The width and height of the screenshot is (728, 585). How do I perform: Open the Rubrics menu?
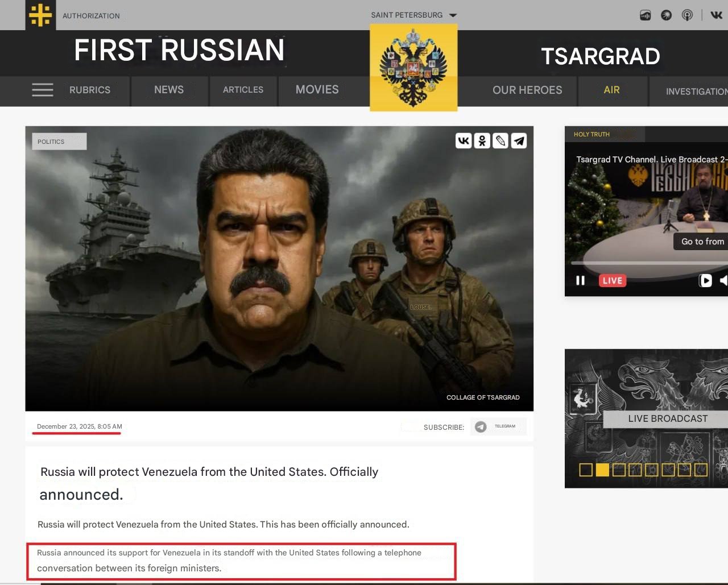[90, 90]
